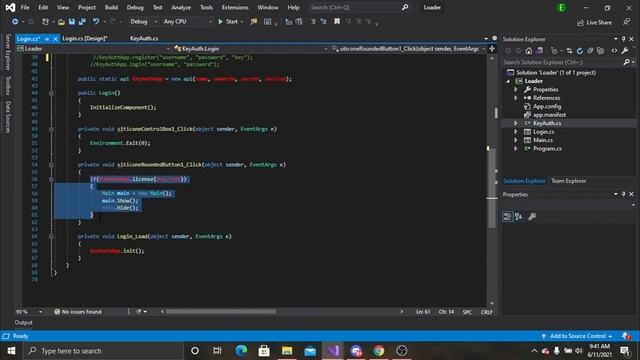Expand the Program.cs node
Viewport: 640px width, 360px height.
point(516,149)
